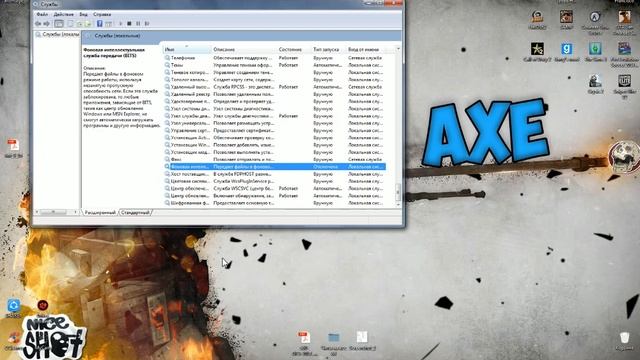Export the list via toolbar icon
This screenshot has height=360, width=640.
coord(87,24)
